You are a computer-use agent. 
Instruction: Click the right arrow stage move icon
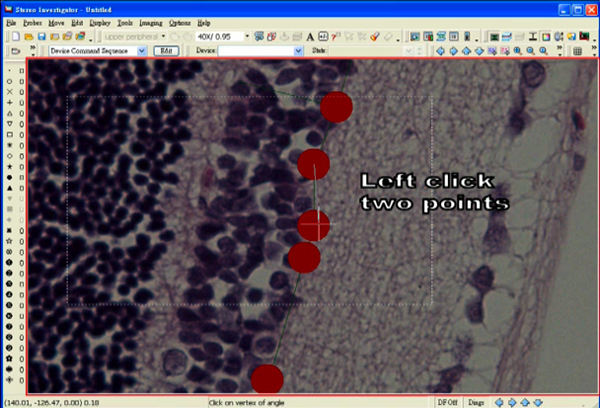coord(454,50)
